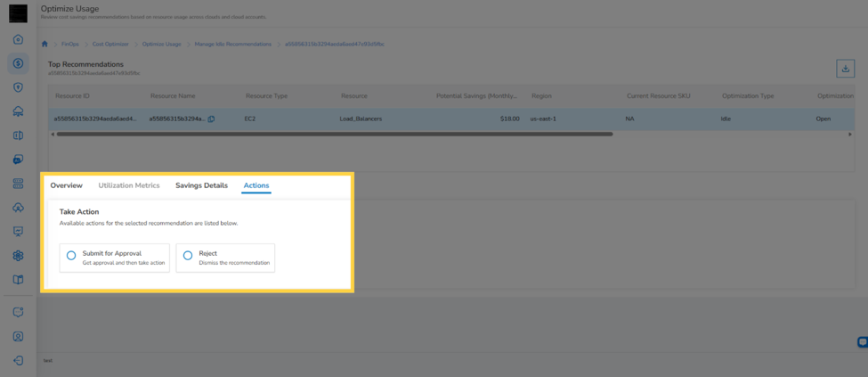Click the download recommendations button
The height and width of the screenshot is (377, 868).
tap(846, 69)
